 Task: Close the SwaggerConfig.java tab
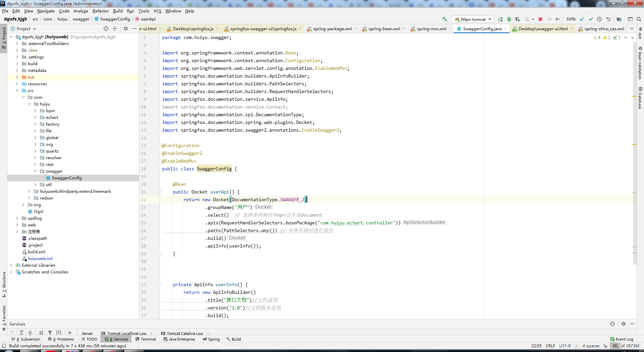(505, 29)
